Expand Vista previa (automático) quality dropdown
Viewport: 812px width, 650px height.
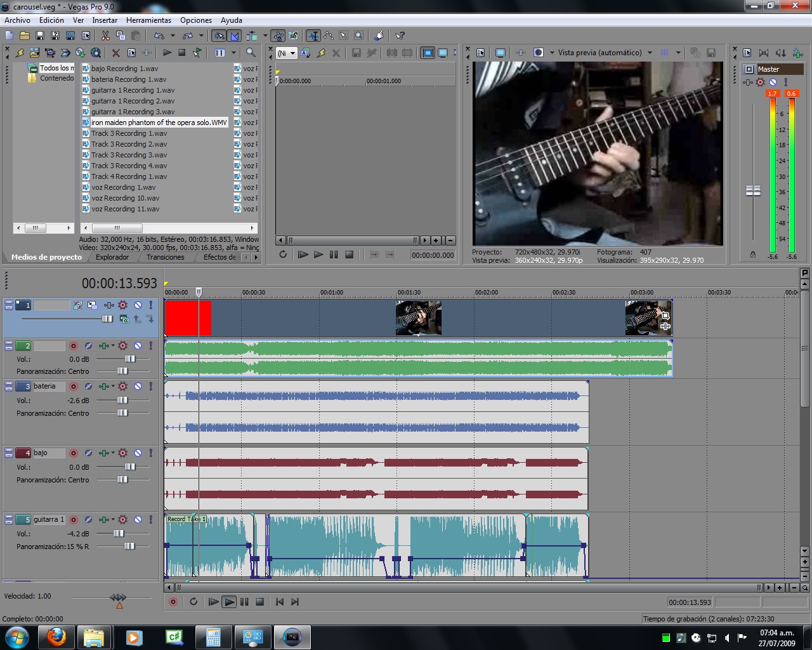point(650,53)
